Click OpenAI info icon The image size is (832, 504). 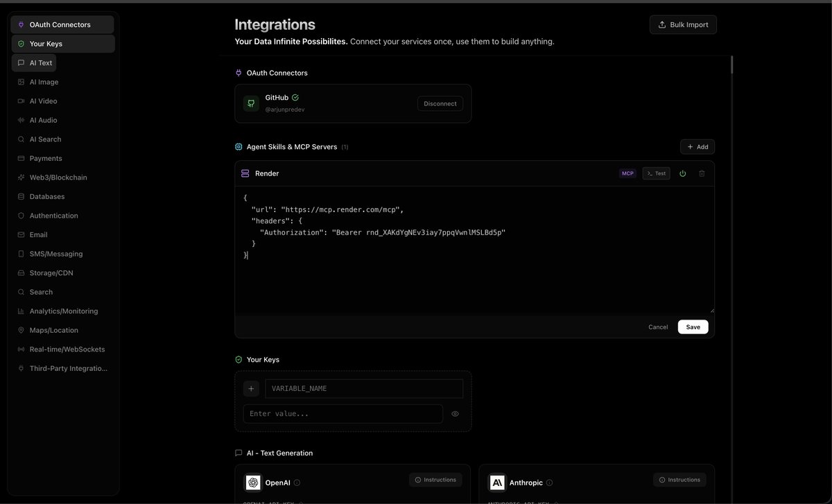(x=297, y=483)
